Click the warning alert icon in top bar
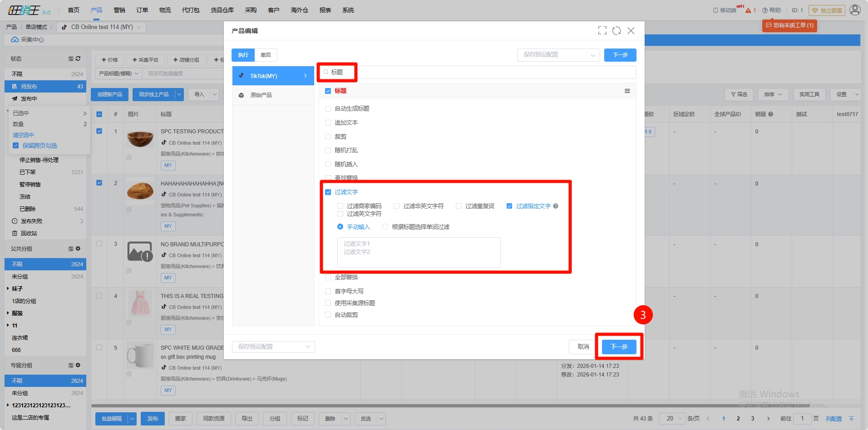This screenshot has height=430, width=868. pyautogui.click(x=748, y=10)
